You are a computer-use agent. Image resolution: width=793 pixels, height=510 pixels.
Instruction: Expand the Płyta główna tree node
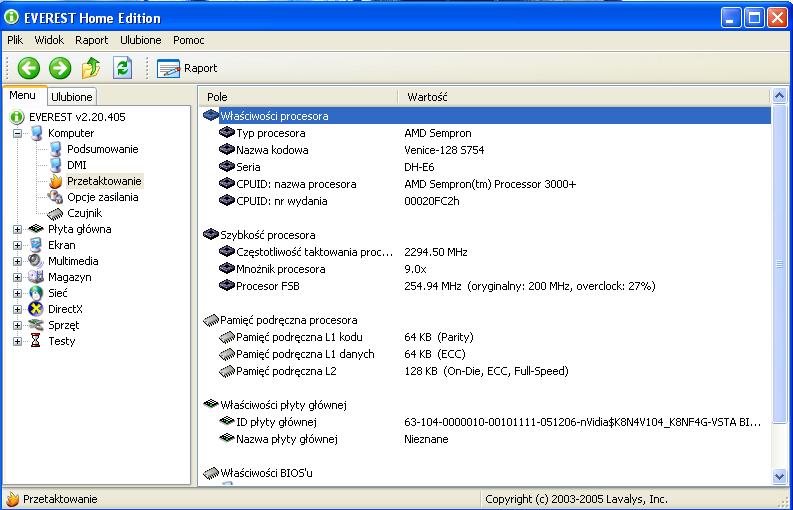pyautogui.click(x=17, y=229)
